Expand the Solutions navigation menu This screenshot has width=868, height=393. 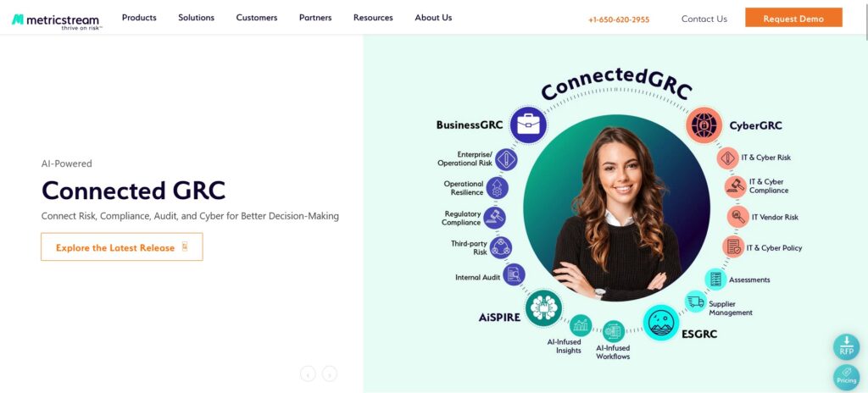[x=196, y=18]
